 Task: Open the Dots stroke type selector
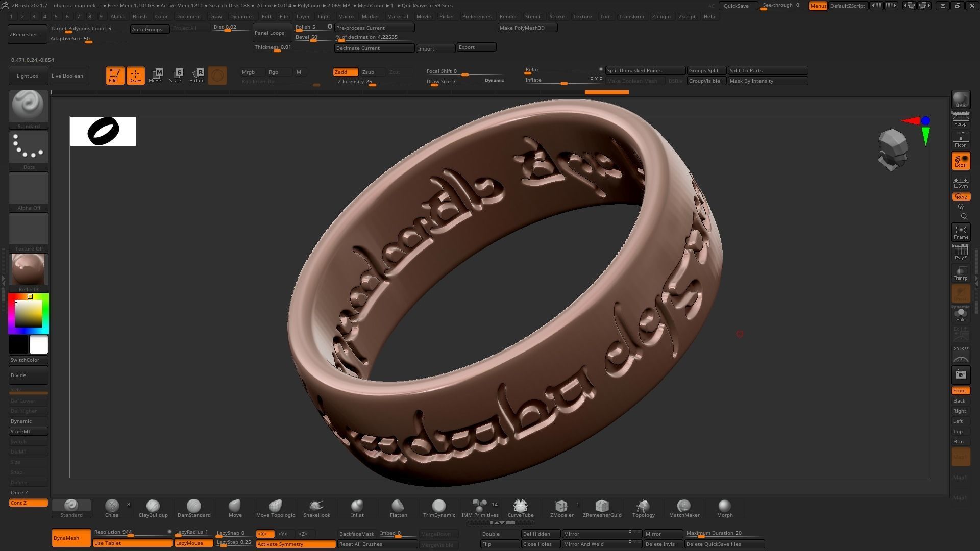point(29,150)
